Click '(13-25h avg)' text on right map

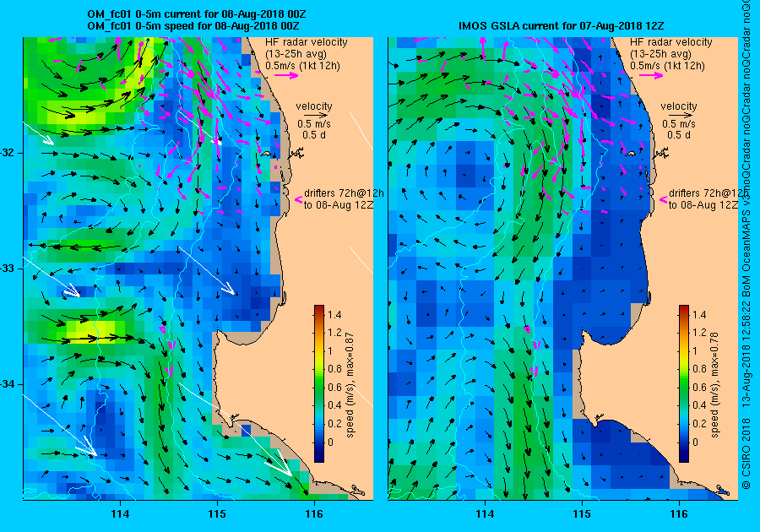pos(660,54)
